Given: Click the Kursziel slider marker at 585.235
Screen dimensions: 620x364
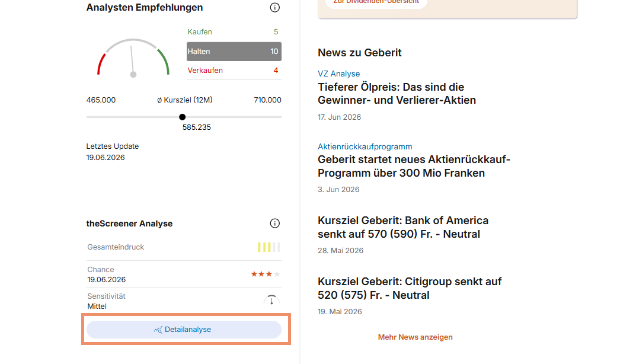Looking at the screenshot, I should click(x=183, y=117).
